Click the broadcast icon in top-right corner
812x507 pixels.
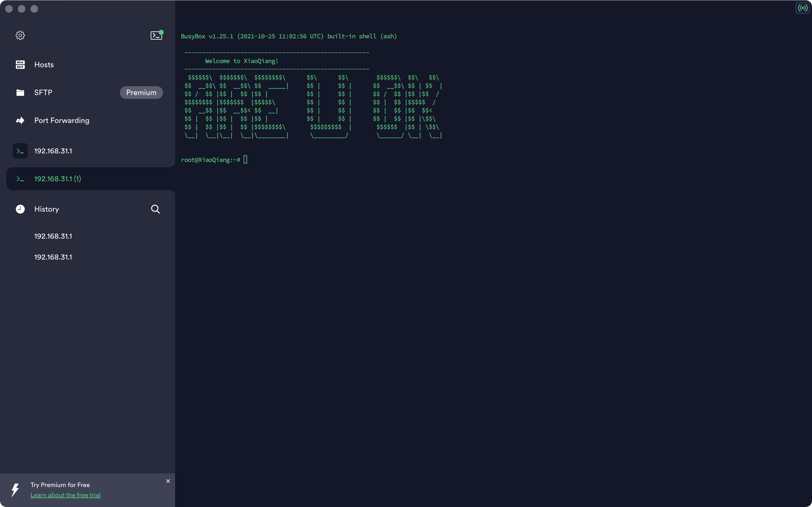tap(802, 8)
